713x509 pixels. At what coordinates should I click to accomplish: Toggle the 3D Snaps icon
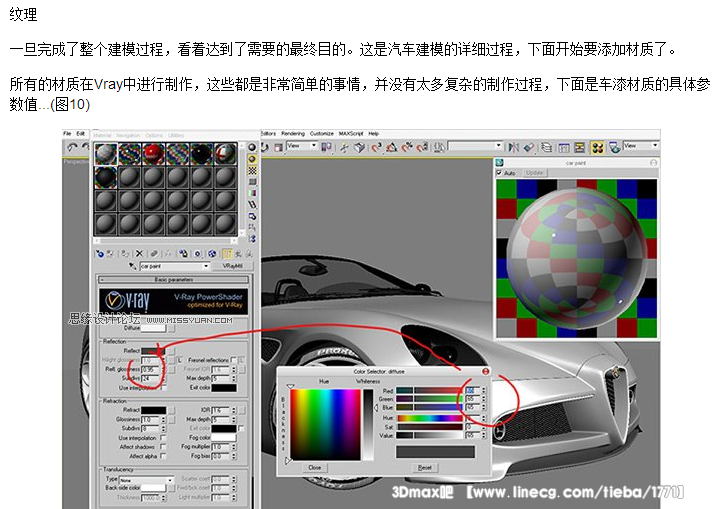[376, 147]
